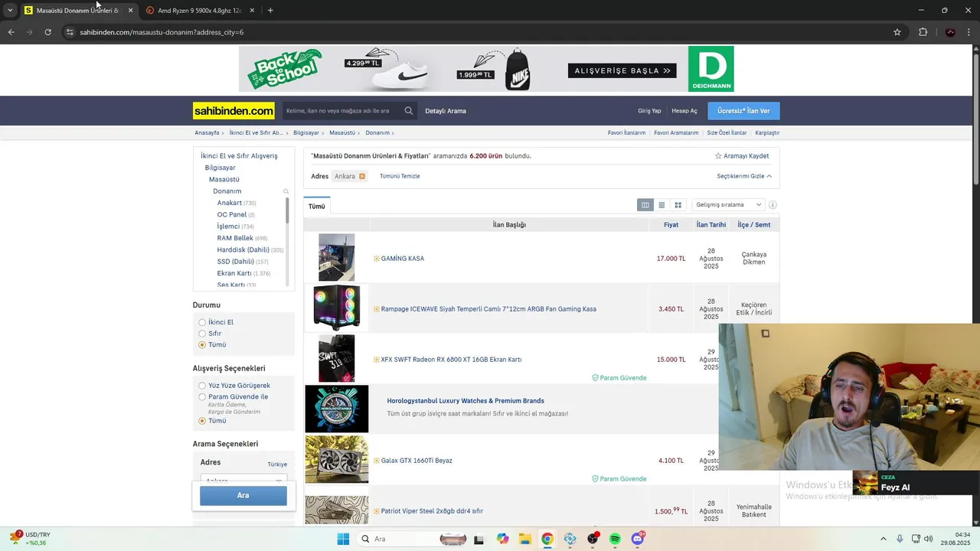This screenshot has height=551, width=980.
Task: Open OBS Studio from taskbar
Action: 593,539
